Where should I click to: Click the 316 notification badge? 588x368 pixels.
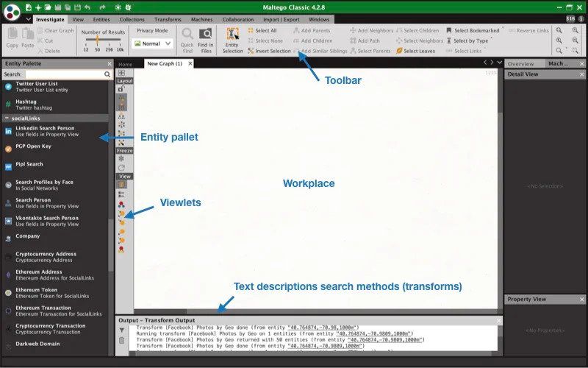[570, 18]
